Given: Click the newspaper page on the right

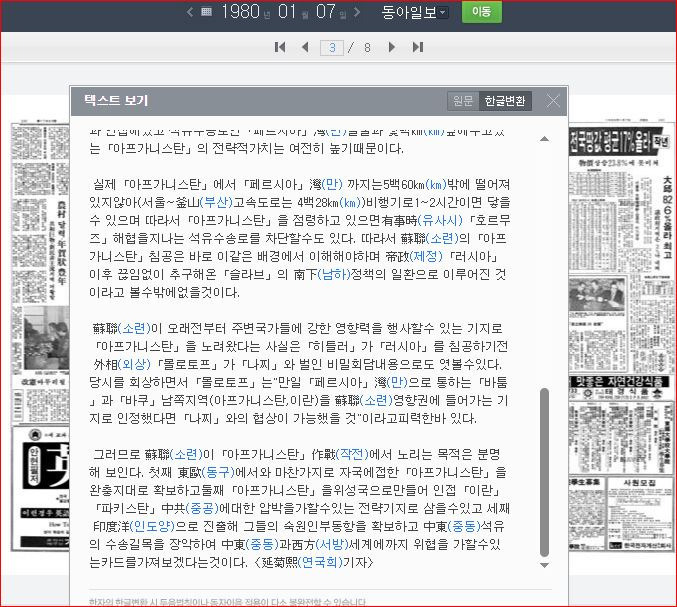Looking at the screenshot, I should coord(622,350).
